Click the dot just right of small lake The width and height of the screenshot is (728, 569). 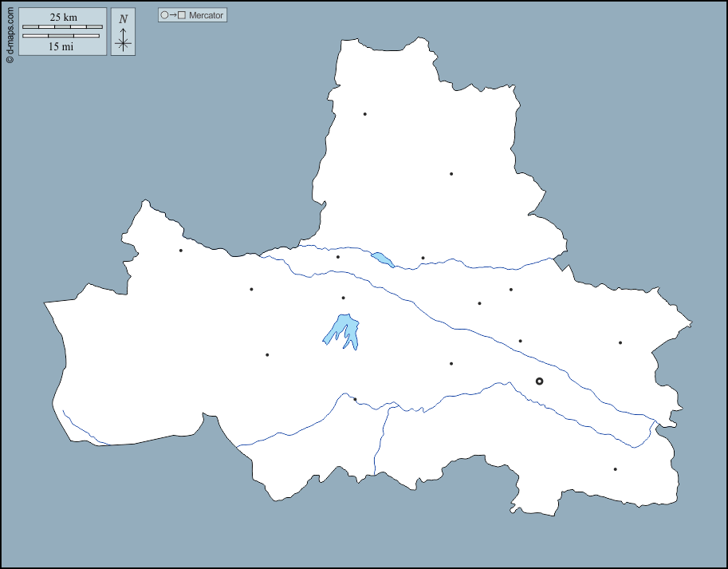click(423, 258)
